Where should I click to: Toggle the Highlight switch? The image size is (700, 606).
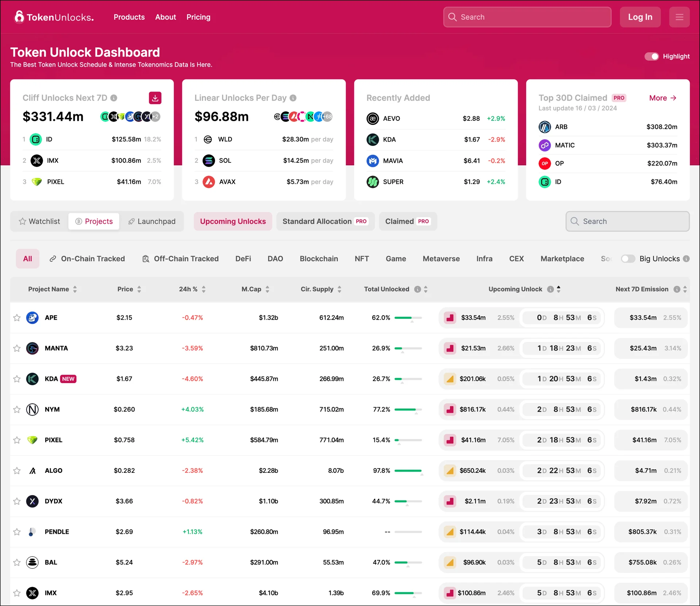tap(651, 57)
